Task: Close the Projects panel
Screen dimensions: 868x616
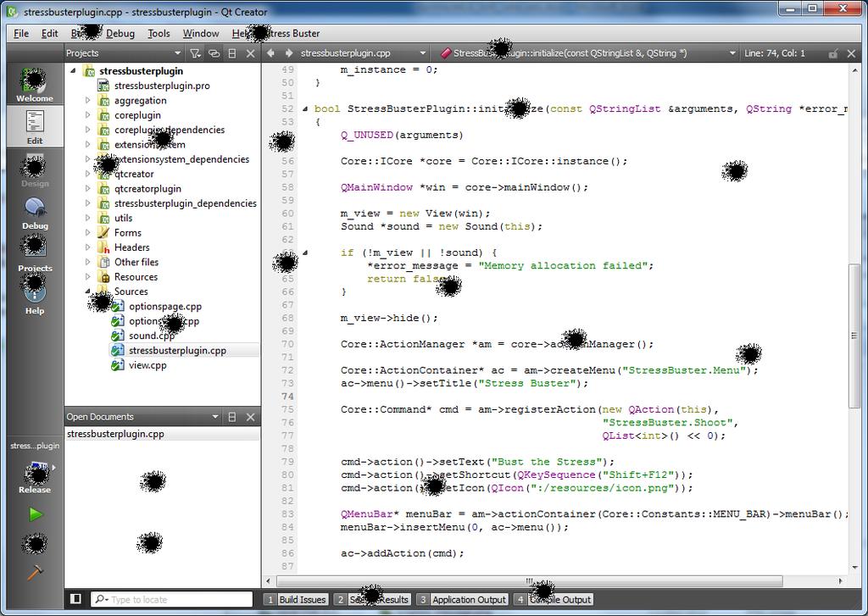Action: coord(251,53)
